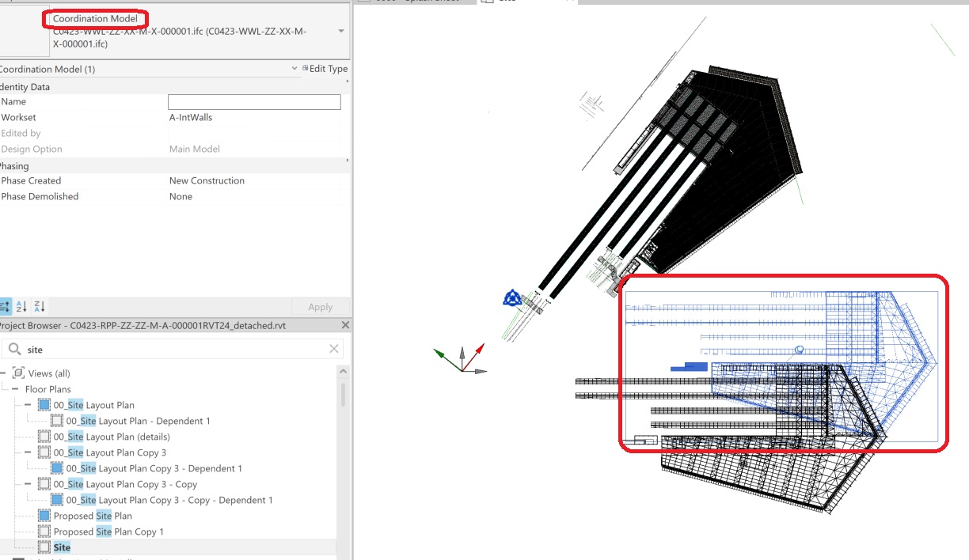Select the A-IntWalls workset value field

coord(253,117)
